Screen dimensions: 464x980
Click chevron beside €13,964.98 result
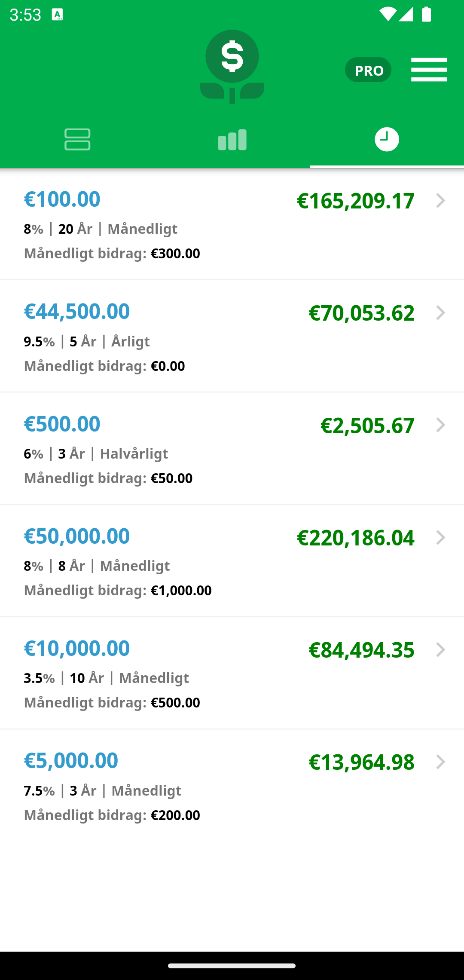pos(440,762)
